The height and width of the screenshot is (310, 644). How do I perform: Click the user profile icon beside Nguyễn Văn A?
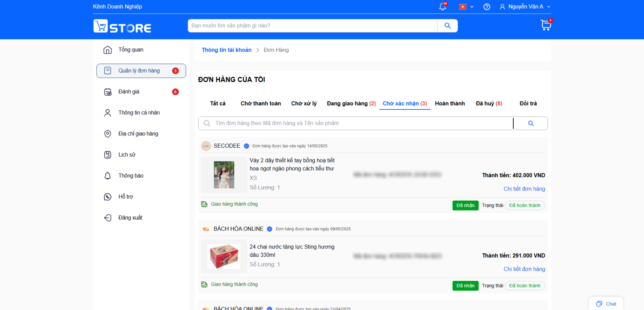[502, 7]
